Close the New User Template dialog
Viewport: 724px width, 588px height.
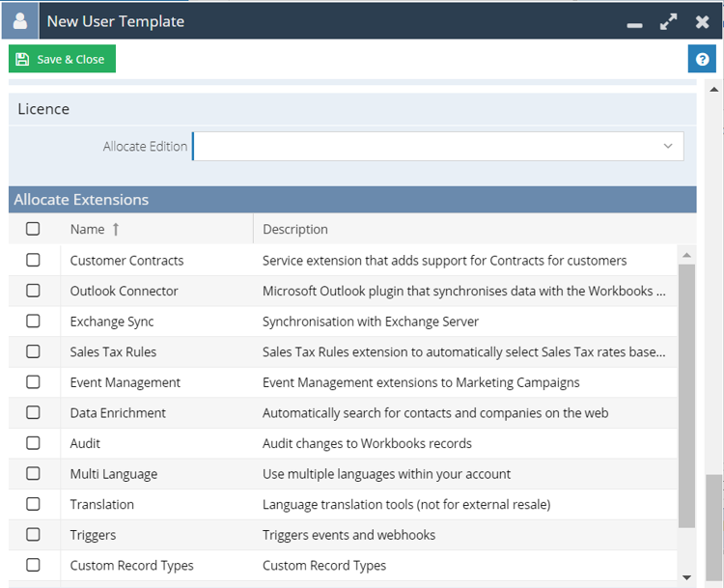tap(702, 21)
